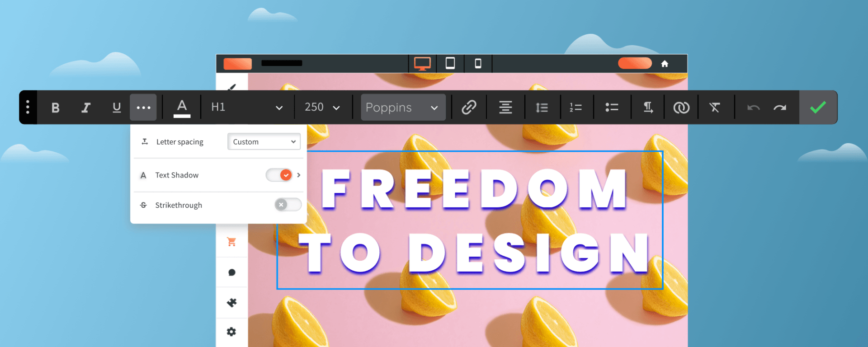Apply italic formatting
868x347 pixels.
click(x=85, y=108)
